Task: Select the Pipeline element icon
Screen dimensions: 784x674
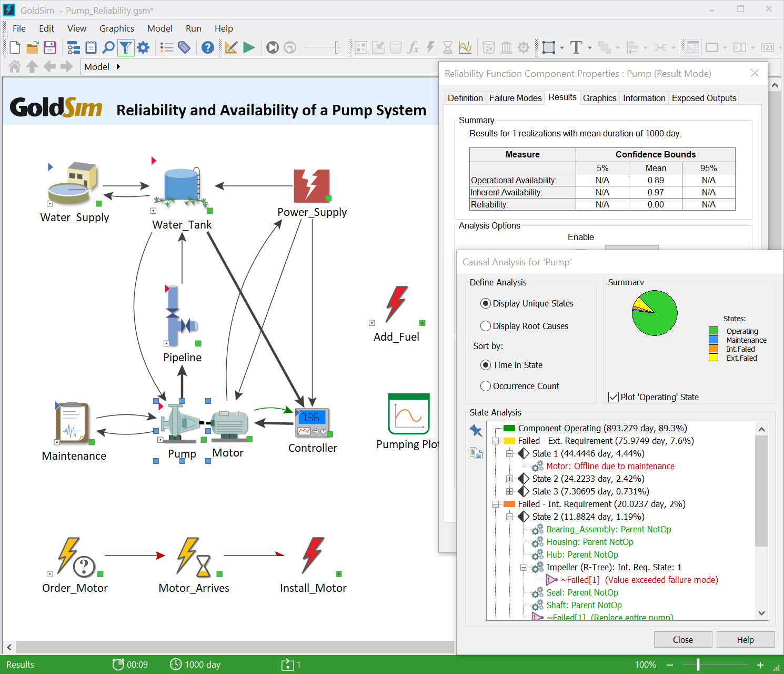Action: (180, 315)
